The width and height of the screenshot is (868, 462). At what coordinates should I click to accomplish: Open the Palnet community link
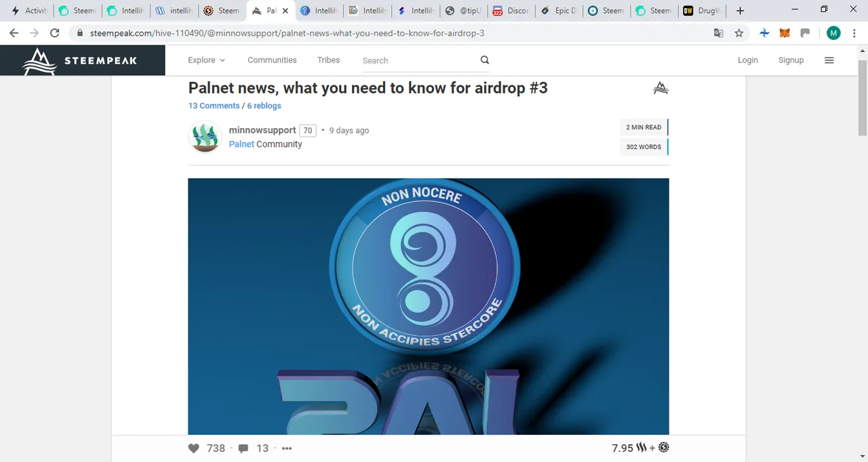(241, 144)
